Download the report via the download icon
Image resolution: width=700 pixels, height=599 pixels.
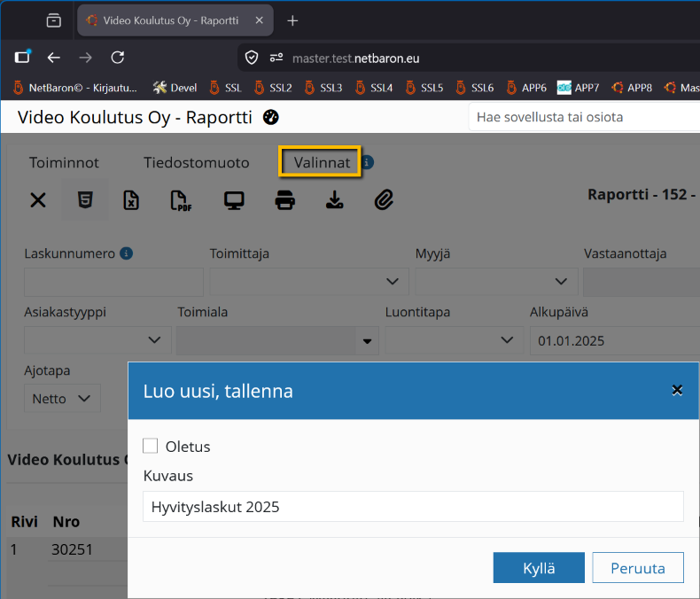pos(334,200)
